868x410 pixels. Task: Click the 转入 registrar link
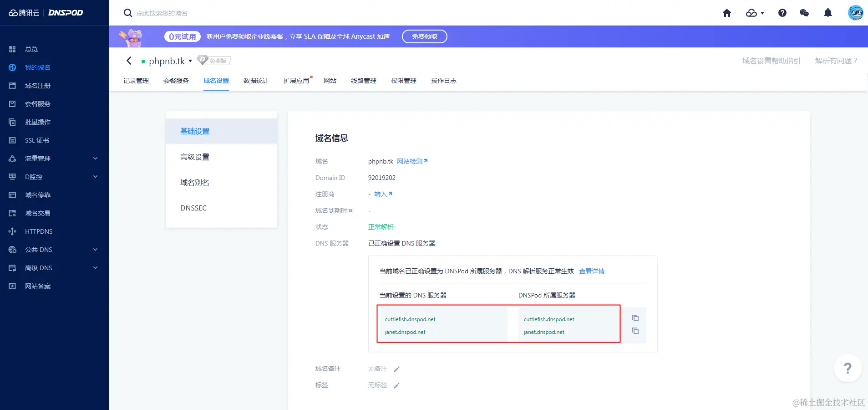click(x=383, y=194)
